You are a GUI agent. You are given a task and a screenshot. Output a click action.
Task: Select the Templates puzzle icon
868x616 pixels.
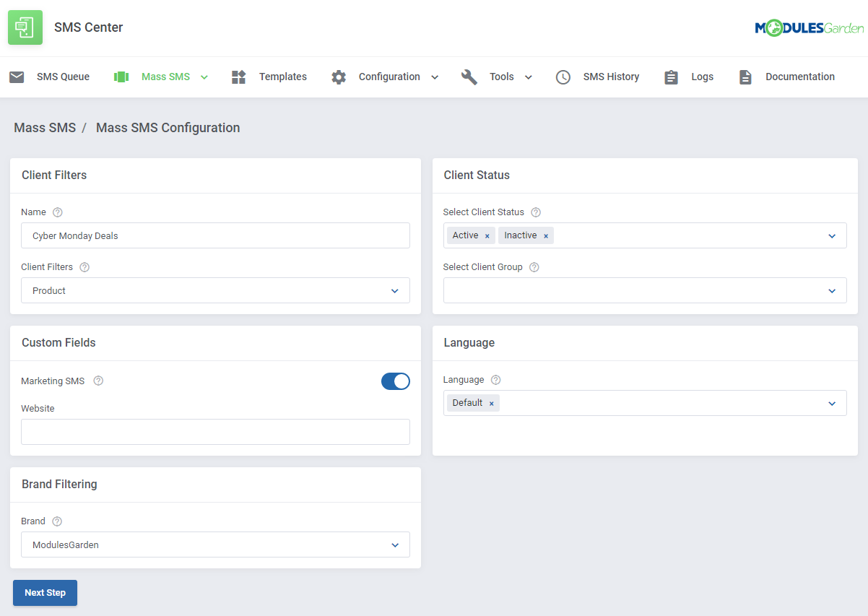point(238,77)
